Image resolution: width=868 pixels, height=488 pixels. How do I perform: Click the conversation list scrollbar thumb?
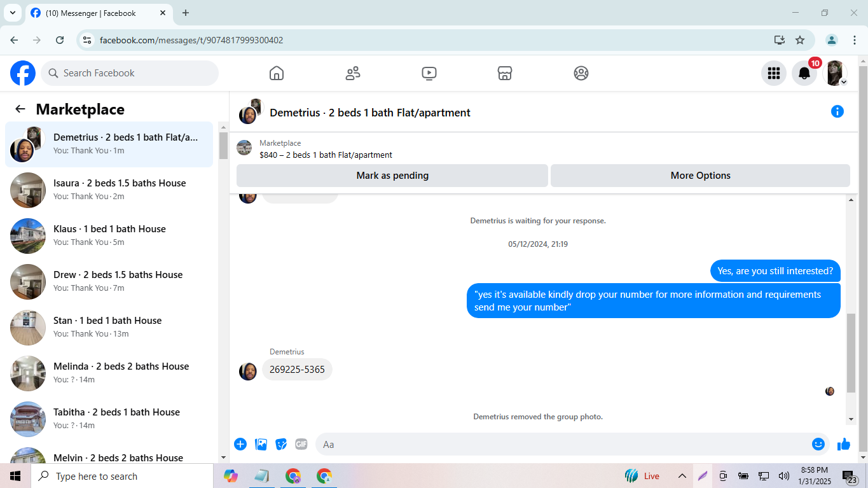(x=223, y=146)
